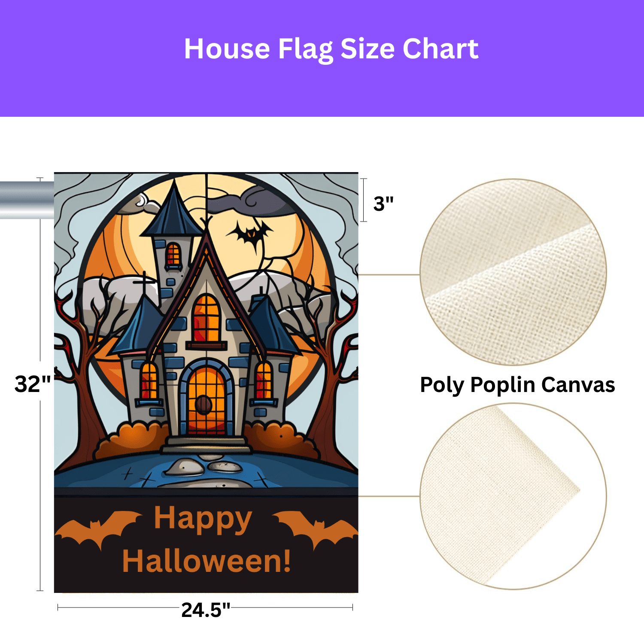644x644 pixels.
Task: Click the 24.5" width measurement label
Action: coord(206,610)
